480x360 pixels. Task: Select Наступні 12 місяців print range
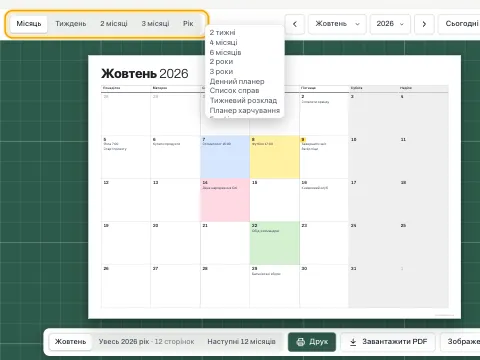click(241, 342)
